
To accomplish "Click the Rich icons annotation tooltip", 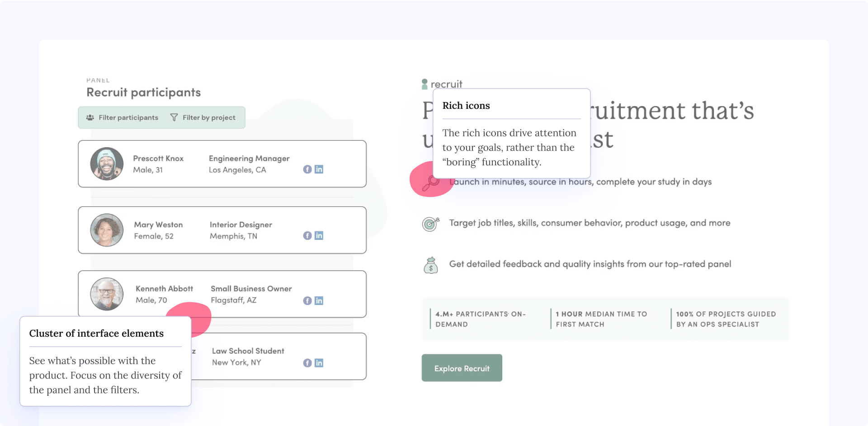I will point(511,133).
